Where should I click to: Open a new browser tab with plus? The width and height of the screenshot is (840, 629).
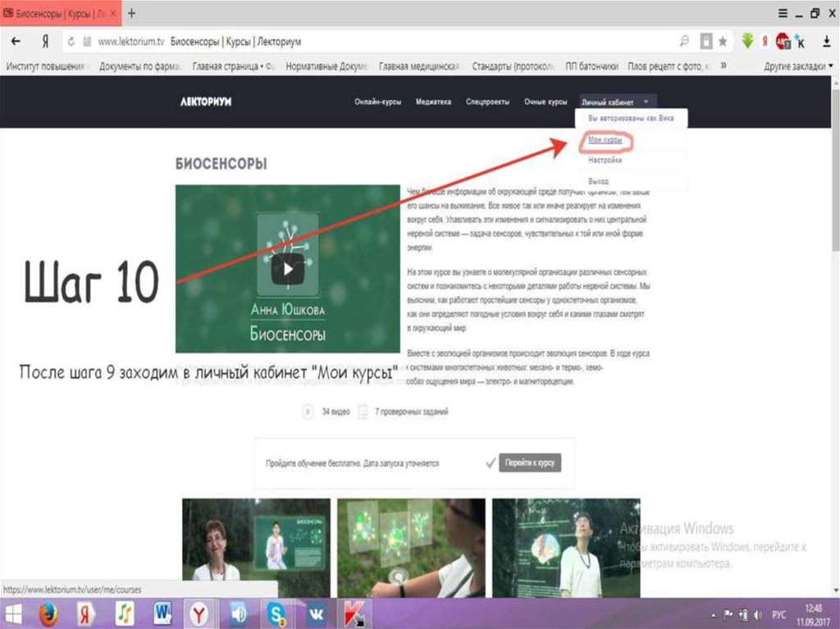131,13
